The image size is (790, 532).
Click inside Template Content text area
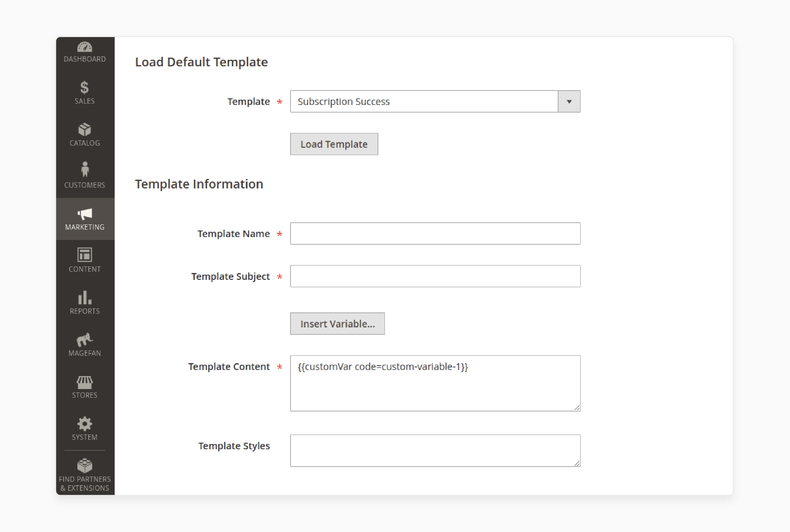435,382
